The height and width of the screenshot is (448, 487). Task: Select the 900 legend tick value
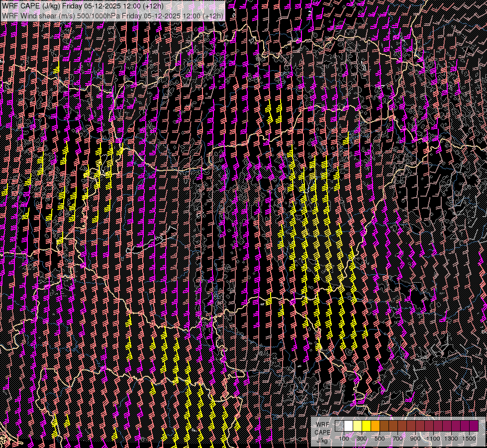(x=415, y=439)
